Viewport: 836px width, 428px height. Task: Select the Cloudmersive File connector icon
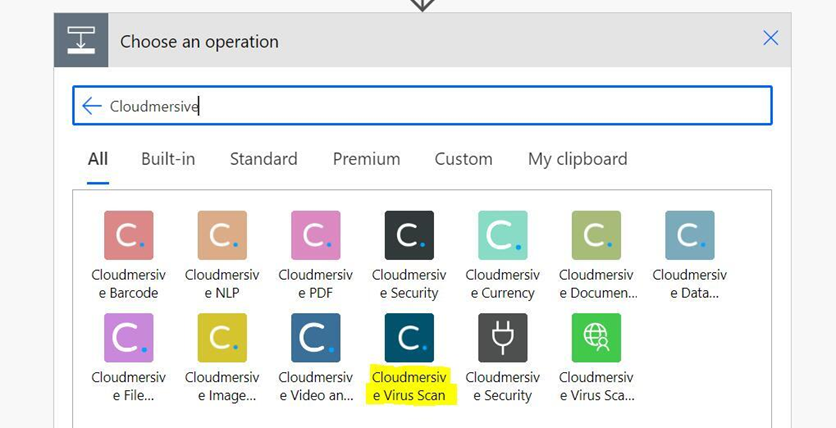coord(128,337)
